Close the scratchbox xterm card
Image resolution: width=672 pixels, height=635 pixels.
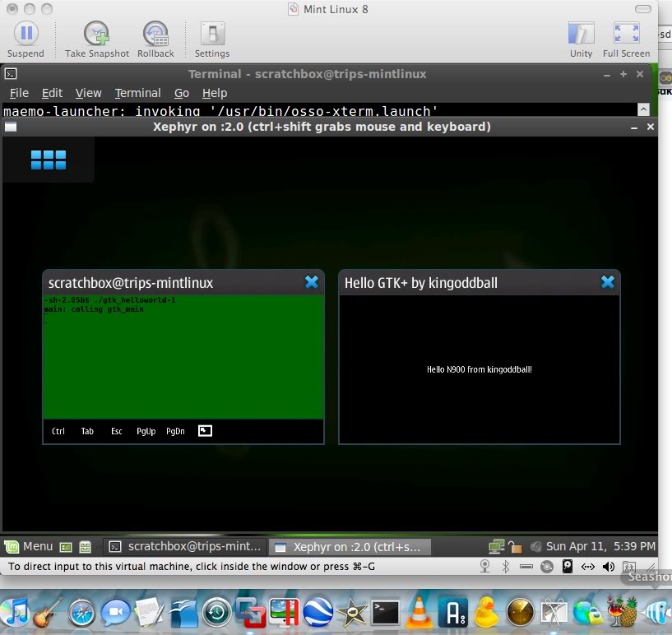[312, 282]
